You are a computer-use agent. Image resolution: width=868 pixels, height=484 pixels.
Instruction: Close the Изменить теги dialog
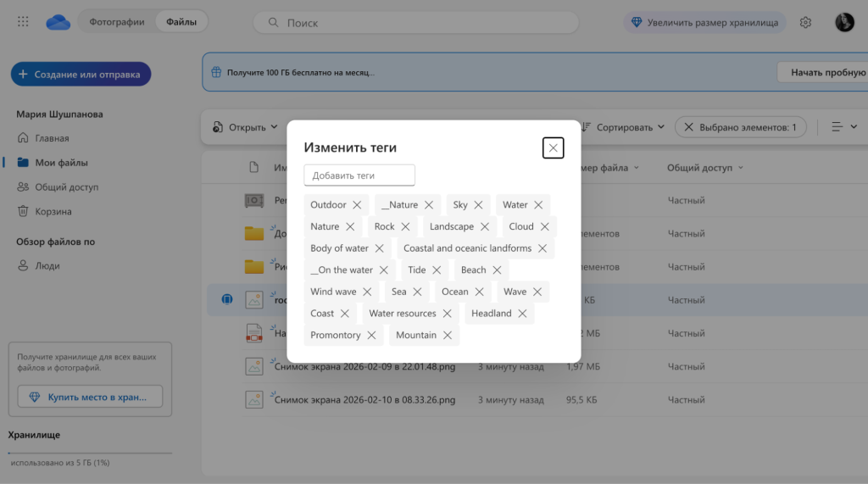click(553, 148)
